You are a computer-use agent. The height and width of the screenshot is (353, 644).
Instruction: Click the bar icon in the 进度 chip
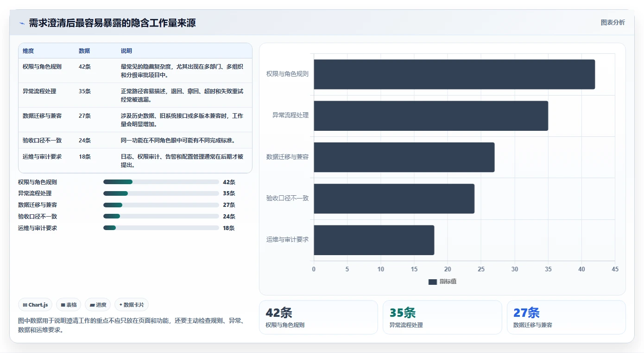92,305
